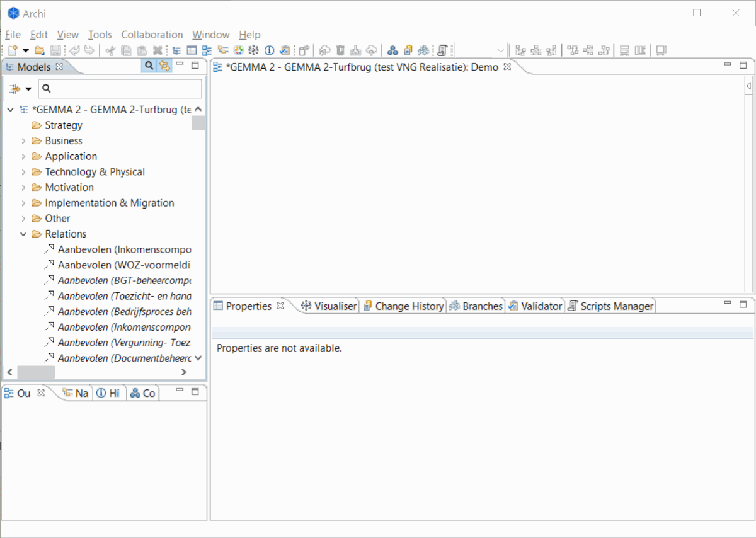756x538 pixels.
Task: Expand the Motivation folder
Action: point(23,187)
